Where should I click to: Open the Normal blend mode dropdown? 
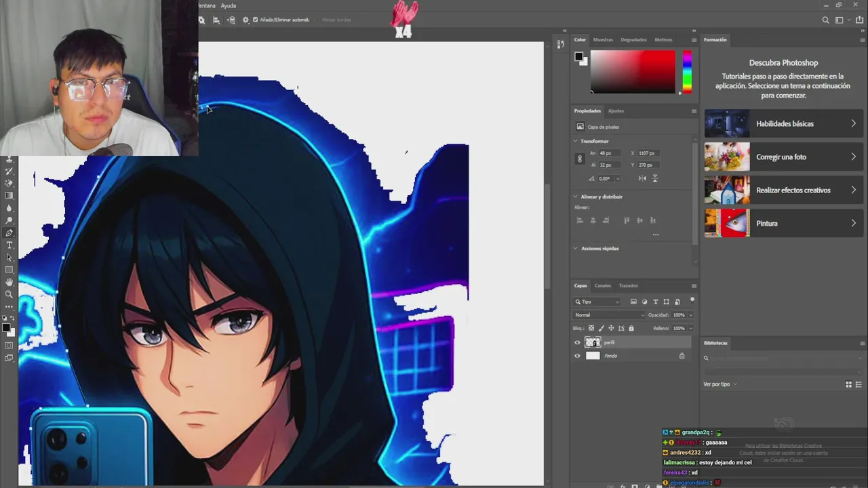tap(609, 315)
